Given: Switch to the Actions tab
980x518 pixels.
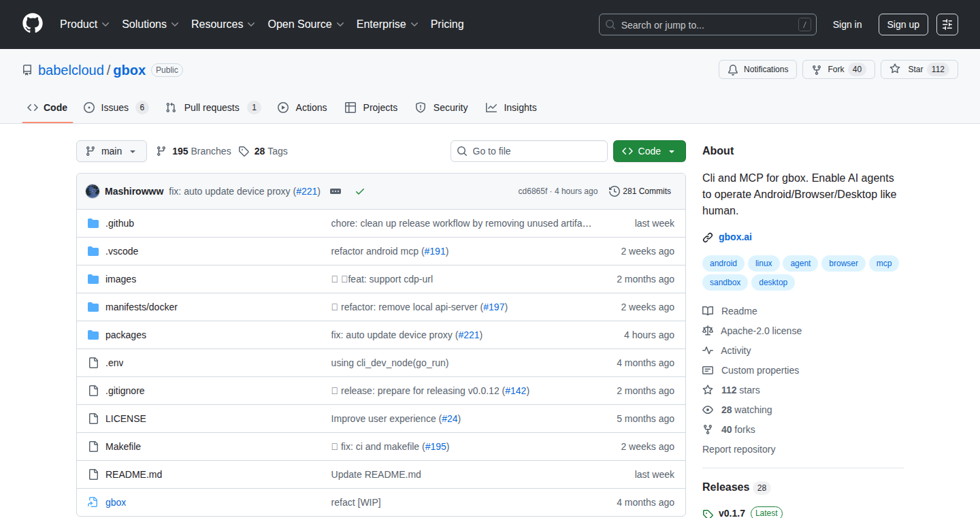Looking at the screenshot, I should coord(302,108).
